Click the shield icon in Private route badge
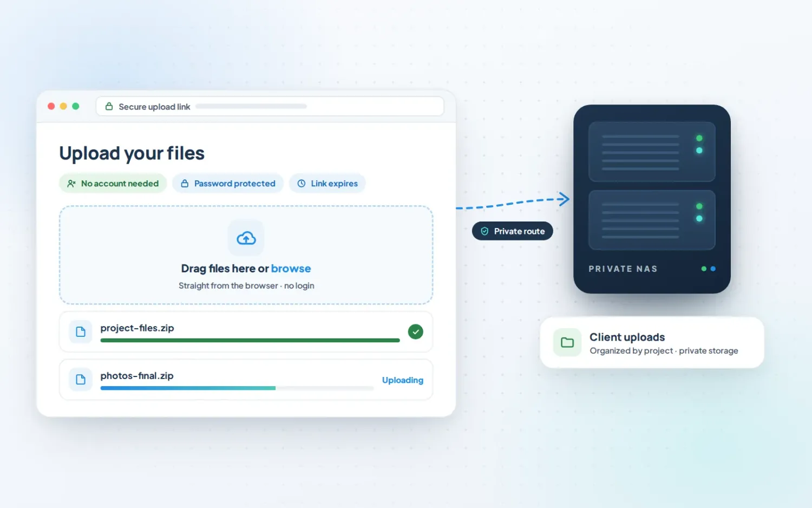812x508 pixels. tap(484, 231)
